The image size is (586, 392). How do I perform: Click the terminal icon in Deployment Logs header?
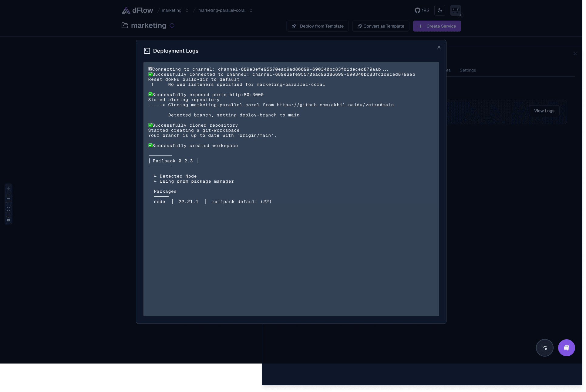147,51
